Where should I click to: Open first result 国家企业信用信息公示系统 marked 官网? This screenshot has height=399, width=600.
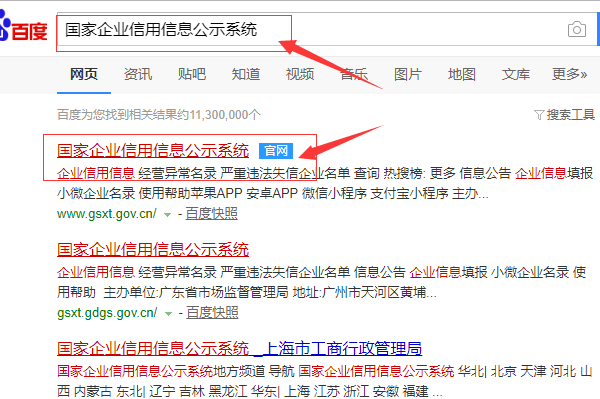click(153, 151)
